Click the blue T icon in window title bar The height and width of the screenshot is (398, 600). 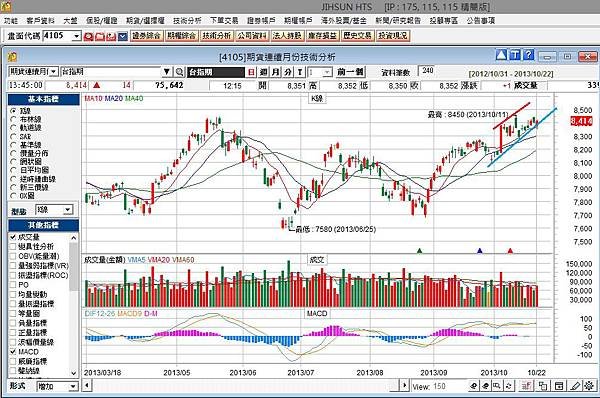[515, 55]
